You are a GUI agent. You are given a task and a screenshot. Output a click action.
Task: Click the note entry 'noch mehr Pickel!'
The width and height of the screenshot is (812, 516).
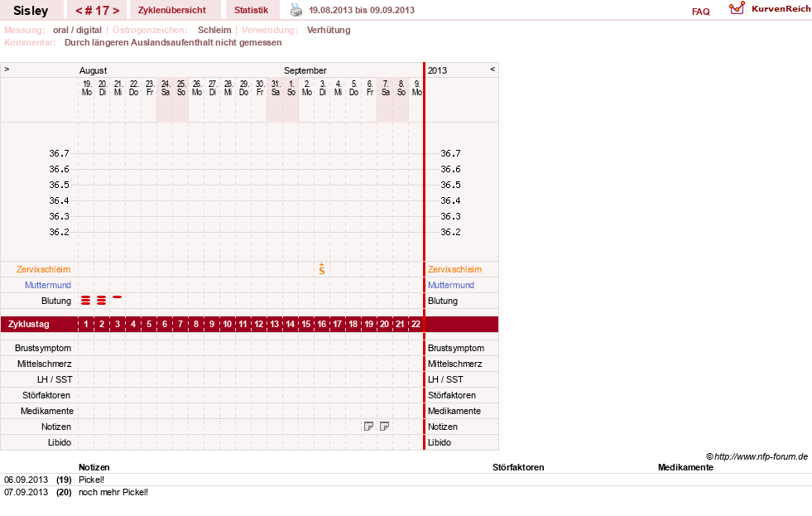(x=113, y=492)
